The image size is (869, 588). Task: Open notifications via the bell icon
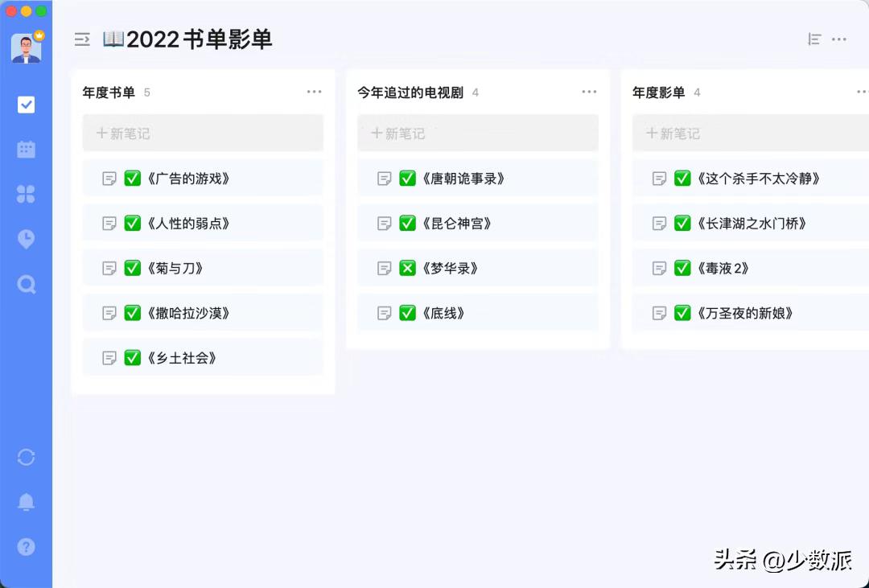(x=27, y=502)
